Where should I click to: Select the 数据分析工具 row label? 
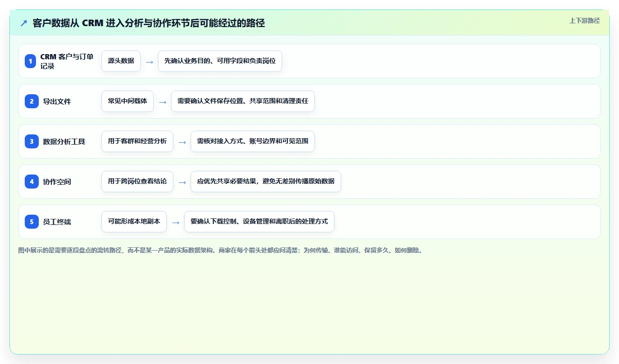64,141
